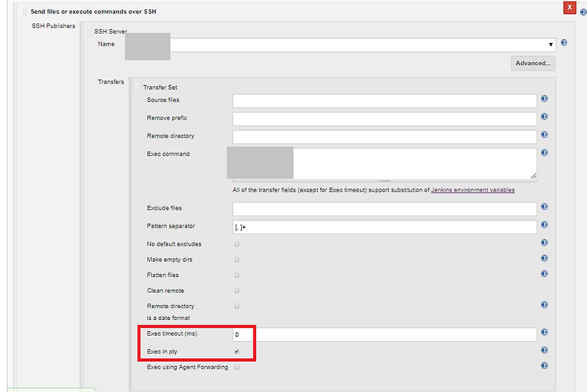Screen dimensions: 587x392
Task: Open help for Exec in pty
Action: pyautogui.click(x=544, y=350)
